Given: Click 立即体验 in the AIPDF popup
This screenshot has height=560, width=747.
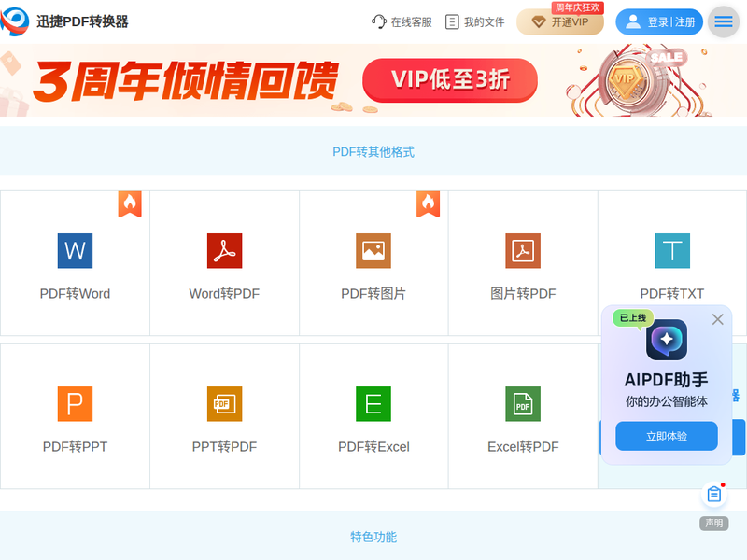Looking at the screenshot, I should pyautogui.click(x=667, y=436).
